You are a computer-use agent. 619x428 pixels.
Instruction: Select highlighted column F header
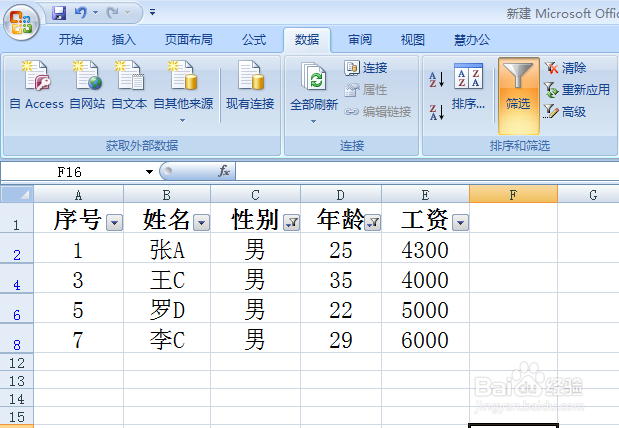(x=513, y=195)
